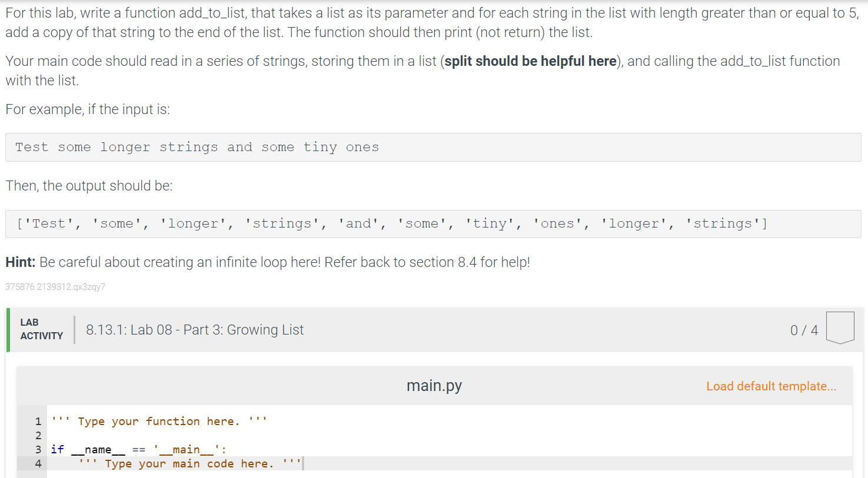This screenshot has width=868, height=478.
Task: Open the default template via Load default template link
Action: [771, 386]
